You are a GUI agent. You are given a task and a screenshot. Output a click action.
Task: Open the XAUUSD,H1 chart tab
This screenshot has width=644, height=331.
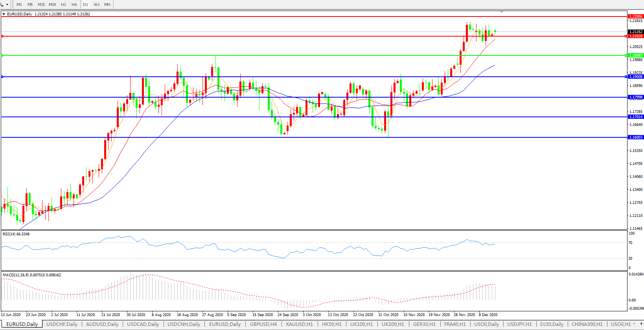[x=299, y=324]
